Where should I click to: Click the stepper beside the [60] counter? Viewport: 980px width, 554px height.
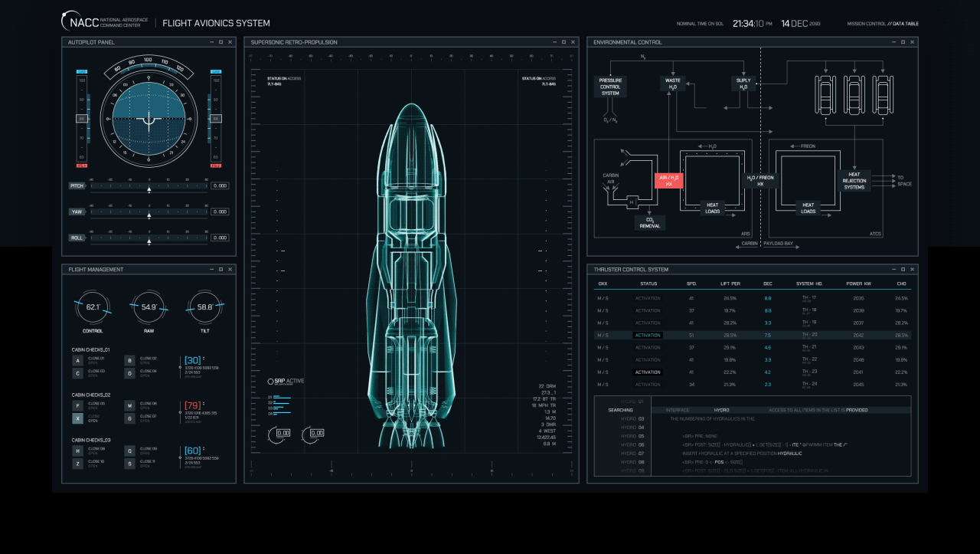(x=205, y=450)
